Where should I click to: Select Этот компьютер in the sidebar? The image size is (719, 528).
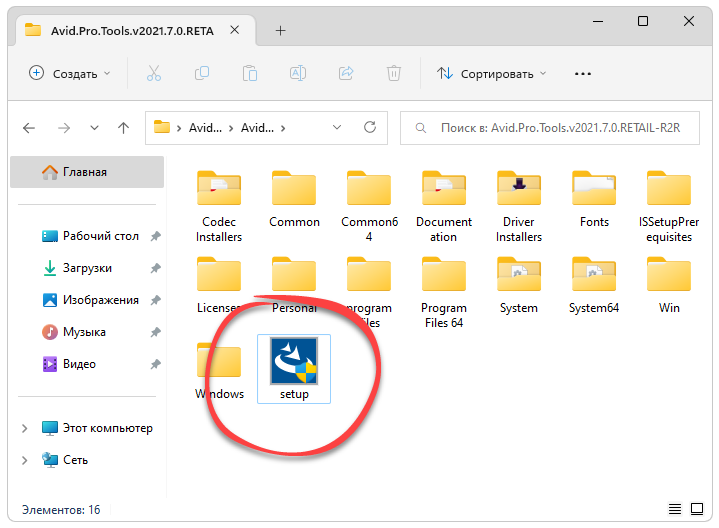coord(97,428)
